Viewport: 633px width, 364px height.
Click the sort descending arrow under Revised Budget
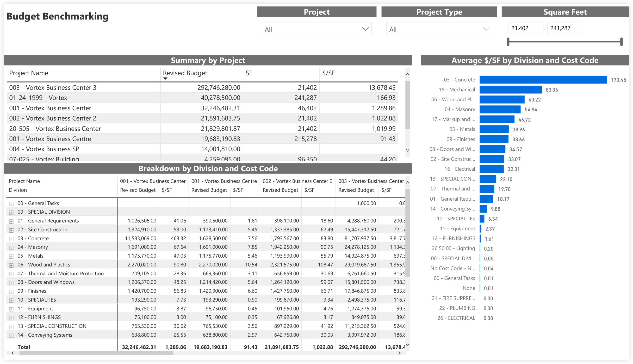pos(165,79)
